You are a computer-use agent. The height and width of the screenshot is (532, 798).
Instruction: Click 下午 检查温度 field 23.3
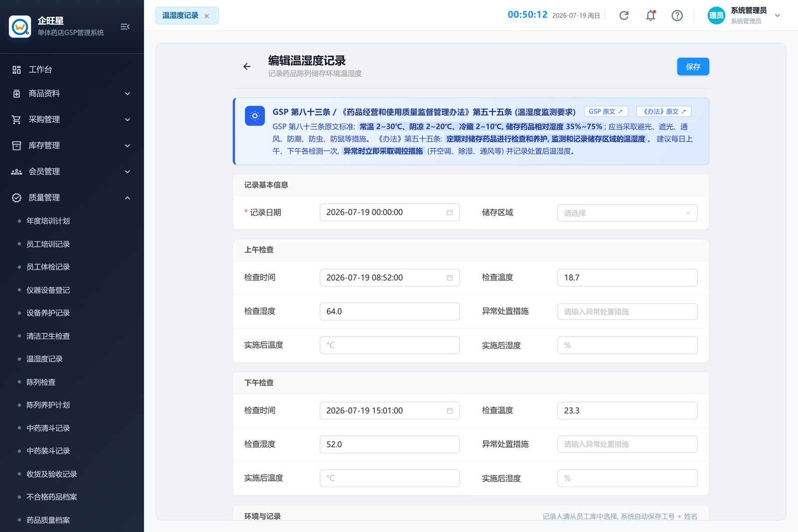point(627,411)
